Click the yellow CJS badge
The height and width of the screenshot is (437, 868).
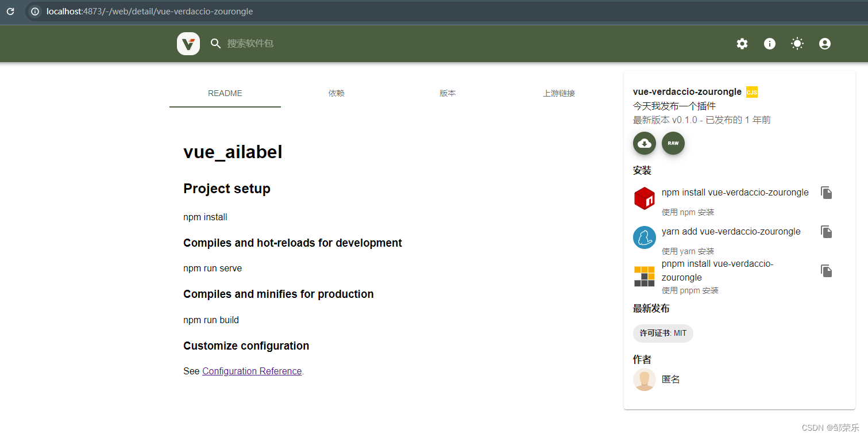752,92
